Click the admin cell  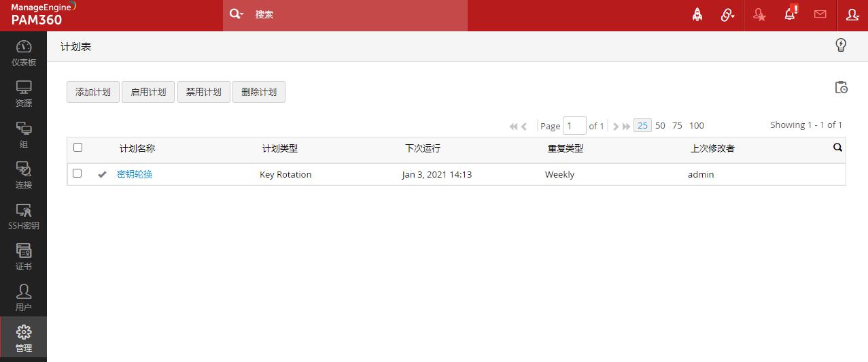pos(701,174)
